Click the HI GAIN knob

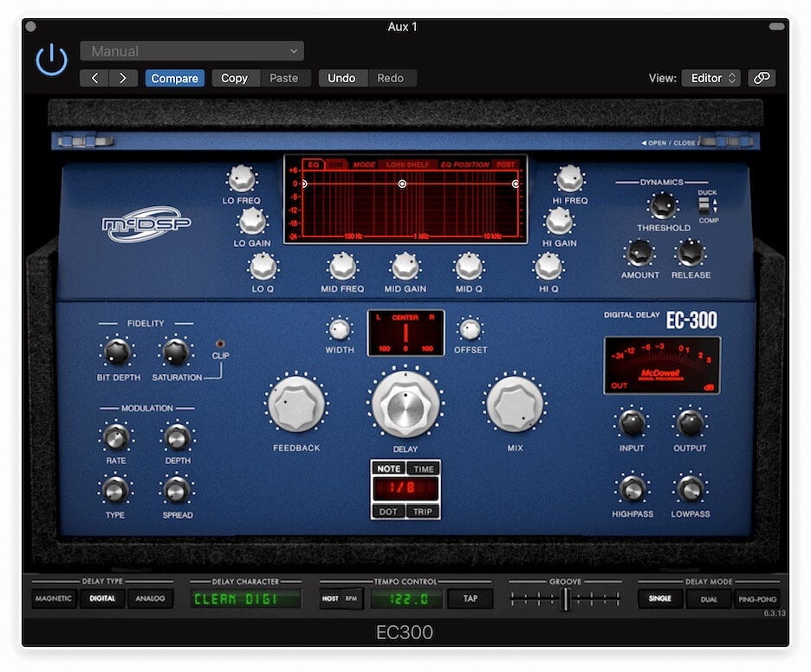pyautogui.click(x=559, y=221)
